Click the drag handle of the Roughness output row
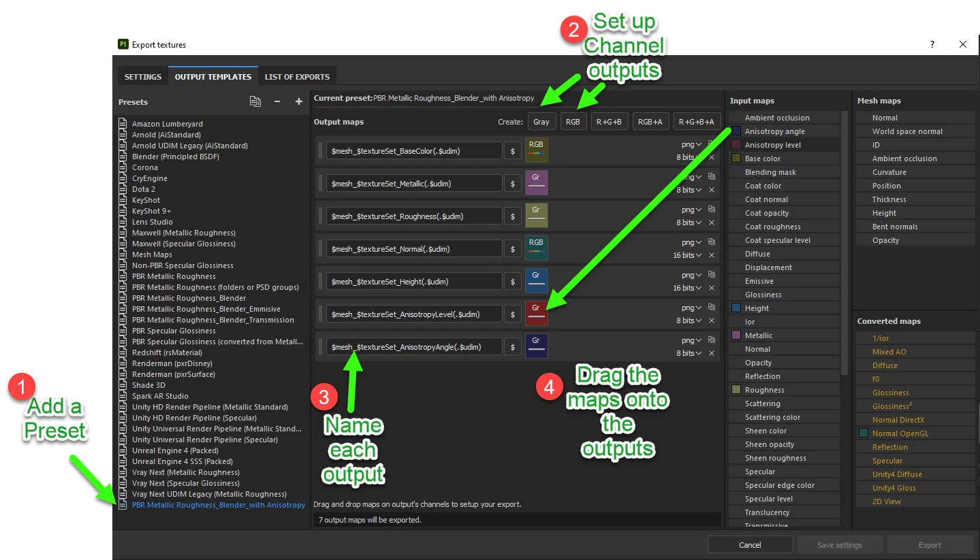 point(321,216)
